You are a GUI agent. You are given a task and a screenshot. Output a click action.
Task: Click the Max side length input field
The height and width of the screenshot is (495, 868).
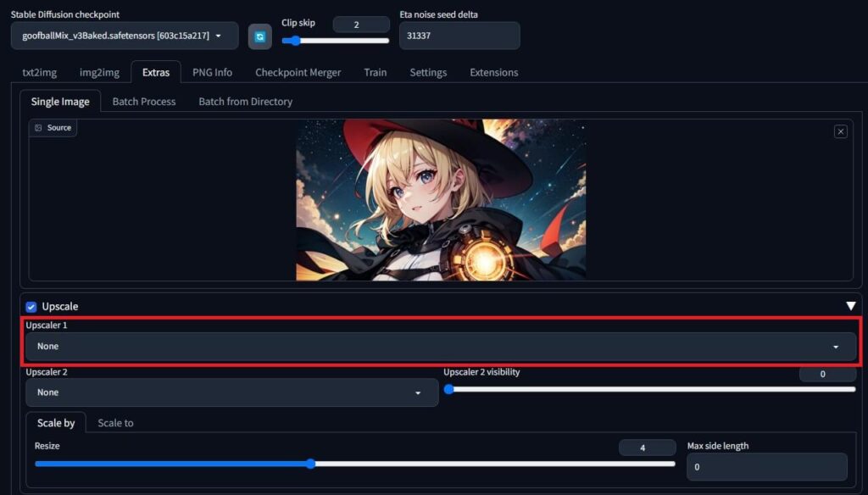[x=765, y=467]
